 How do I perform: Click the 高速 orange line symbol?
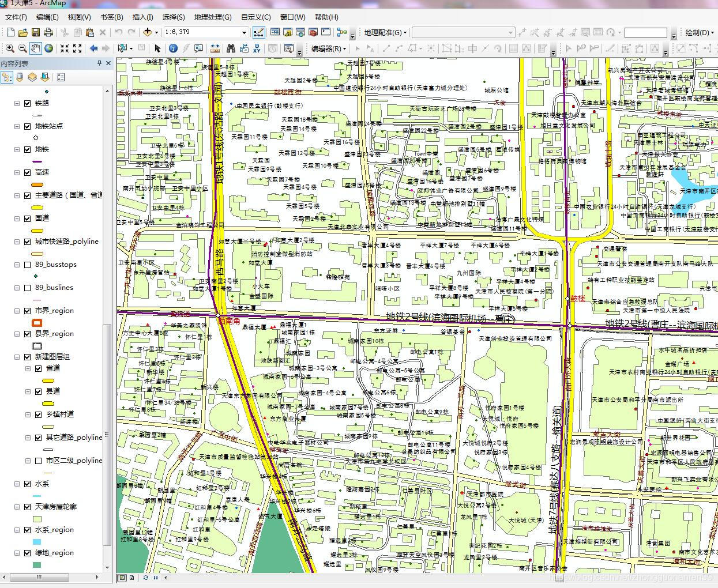pyautogui.click(x=37, y=184)
